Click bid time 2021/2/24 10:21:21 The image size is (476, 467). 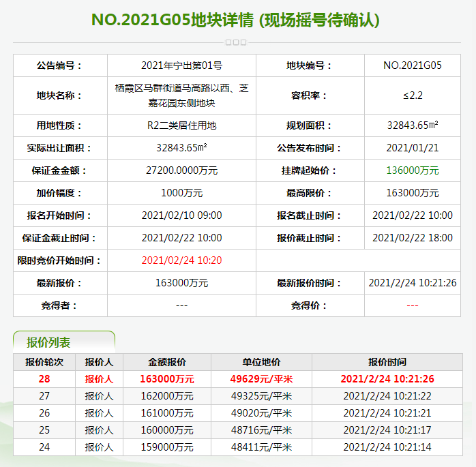click(x=387, y=412)
